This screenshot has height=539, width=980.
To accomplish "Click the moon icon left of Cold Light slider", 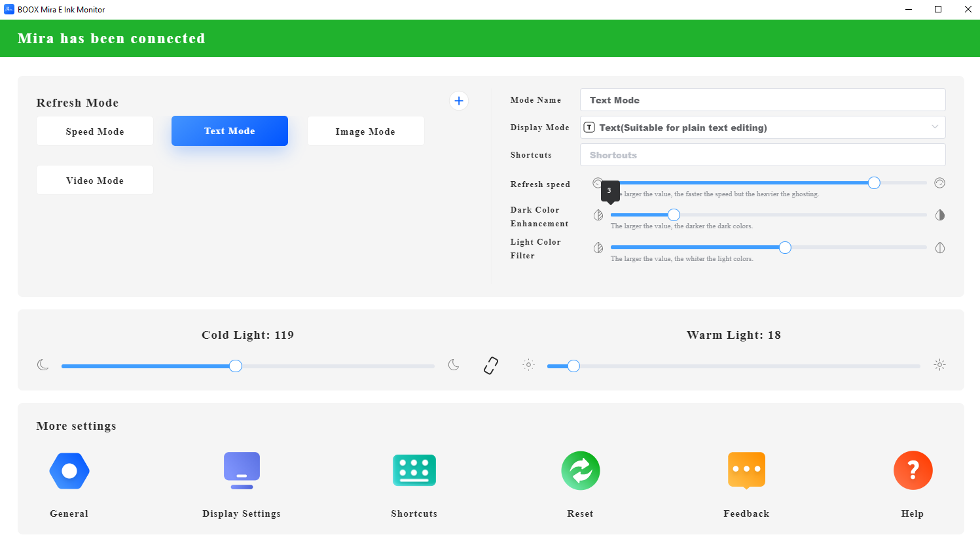I will [x=43, y=365].
